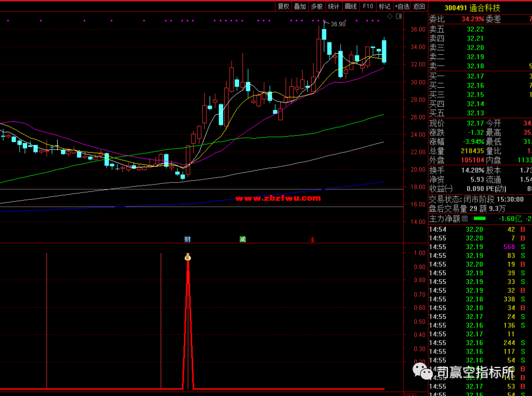The height and width of the screenshot is (396, 532).
Task: Open the F10 company info
Action: pos(368,6)
